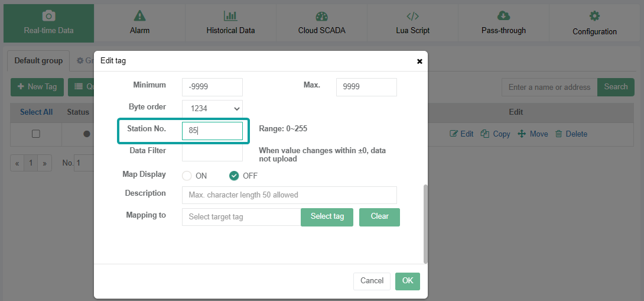This screenshot has height=301, width=644.
Task: Click the Lua Script code icon
Action: pyautogui.click(x=412, y=16)
